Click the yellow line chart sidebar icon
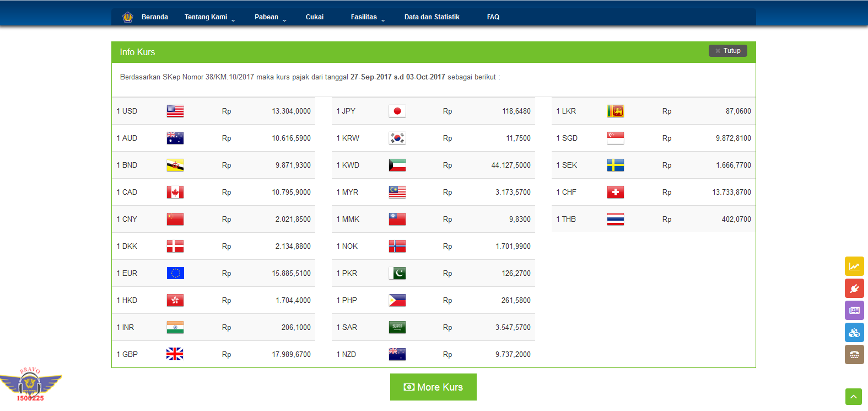868x411 pixels. (x=854, y=266)
